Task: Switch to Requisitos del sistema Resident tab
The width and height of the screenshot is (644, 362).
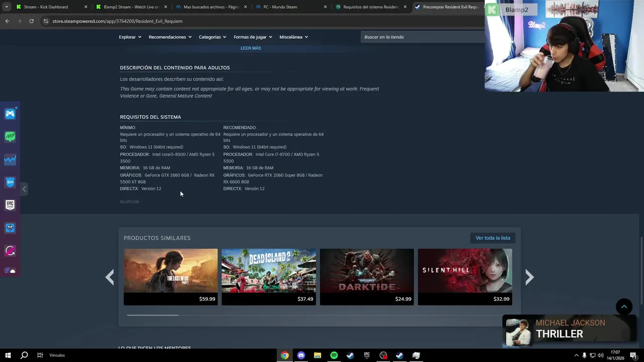Action: pos(371,7)
